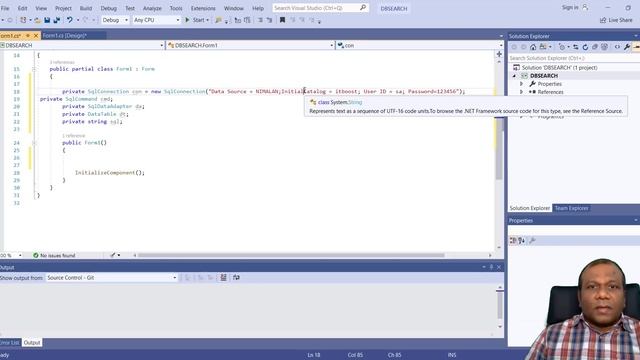Expand the Properties node in Solution Explorer
The height and width of the screenshot is (360, 640).
pos(521,84)
